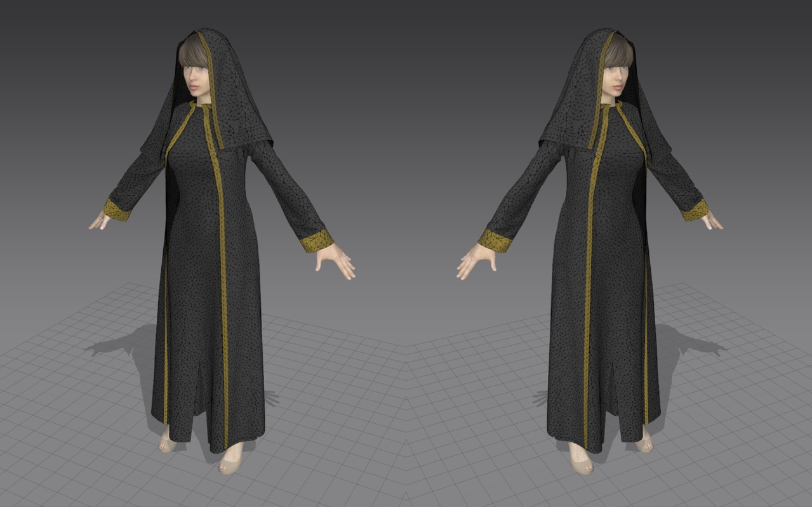Select left avatar's gold cuff nearest screen center
This screenshot has height=507, width=812.
click(x=317, y=240)
